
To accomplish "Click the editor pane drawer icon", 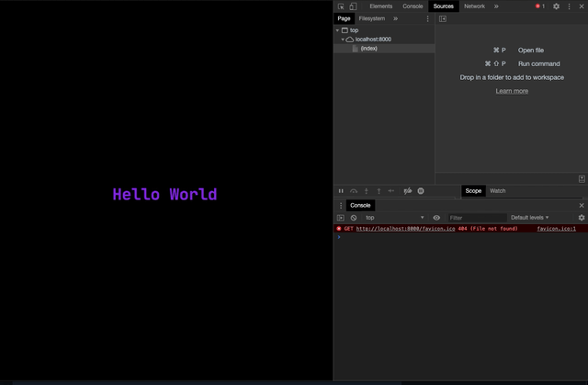I will [x=582, y=179].
